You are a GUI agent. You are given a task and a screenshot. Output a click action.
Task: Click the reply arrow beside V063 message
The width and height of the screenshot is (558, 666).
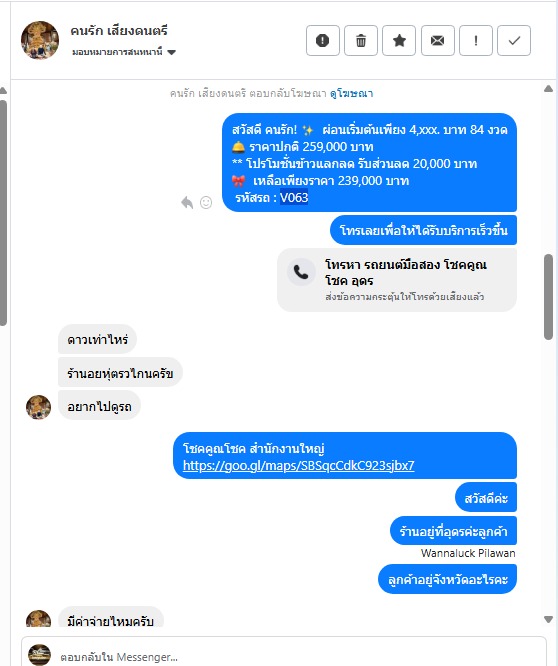point(187,203)
